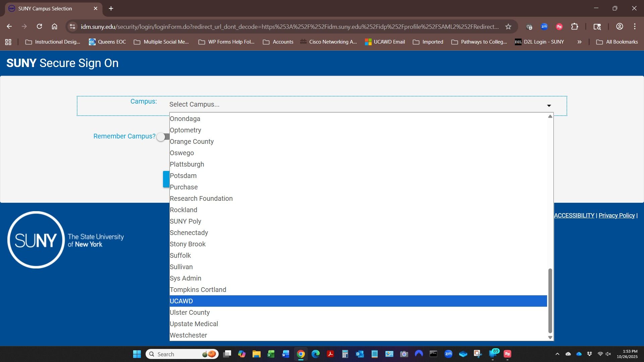Launch Excel from the taskbar
Image resolution: width=644 pixels, height=362 pixels.
pos(271,354)
